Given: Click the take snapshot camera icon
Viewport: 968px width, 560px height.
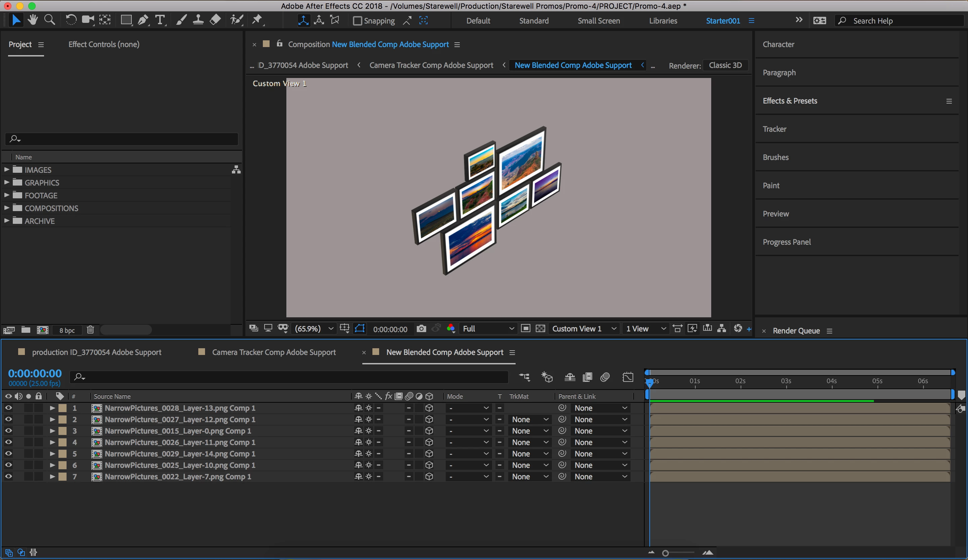Looking at the screenshot, I should pyautogui.click(x=421, y=329).
